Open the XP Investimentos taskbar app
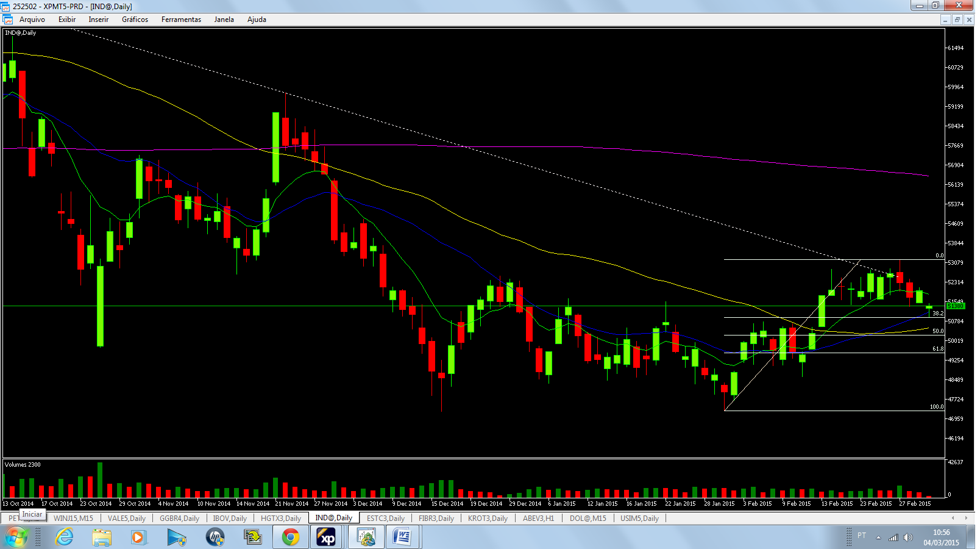The width and height of the screenshot is (980, 549). click(327, 537)
